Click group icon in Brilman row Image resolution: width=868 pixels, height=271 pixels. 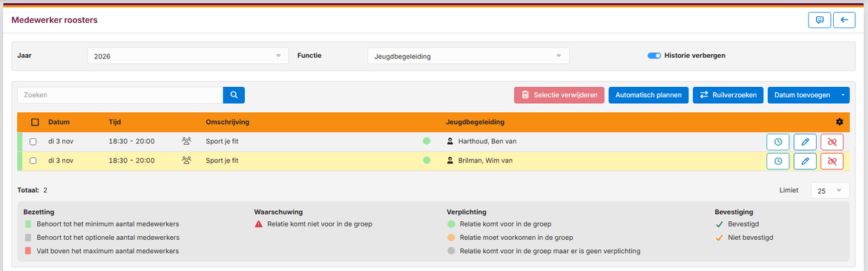pyautogui.click(x=186, y=160)
